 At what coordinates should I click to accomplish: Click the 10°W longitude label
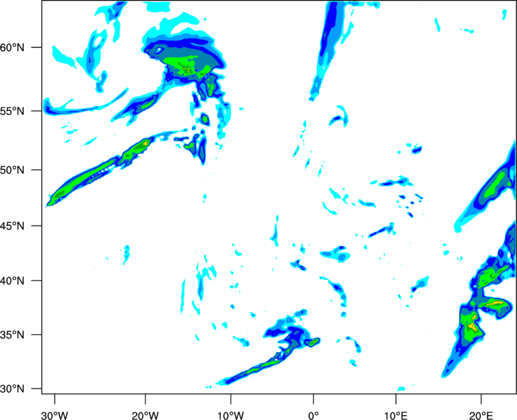click(231, 415)
